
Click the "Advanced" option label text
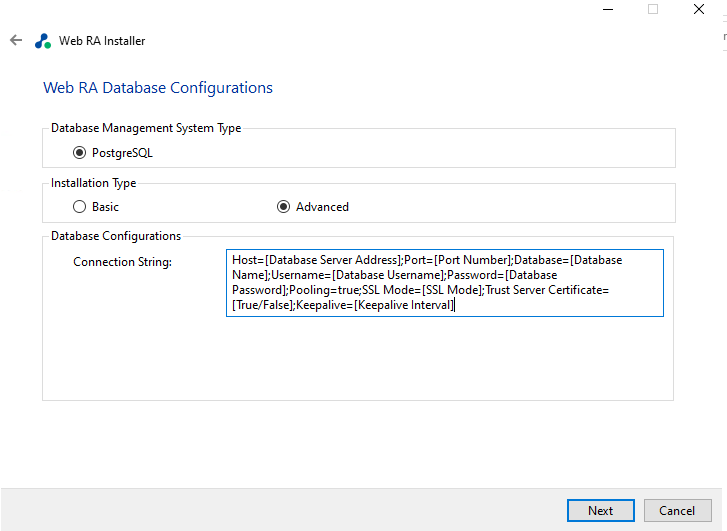(x=322, y=207)
